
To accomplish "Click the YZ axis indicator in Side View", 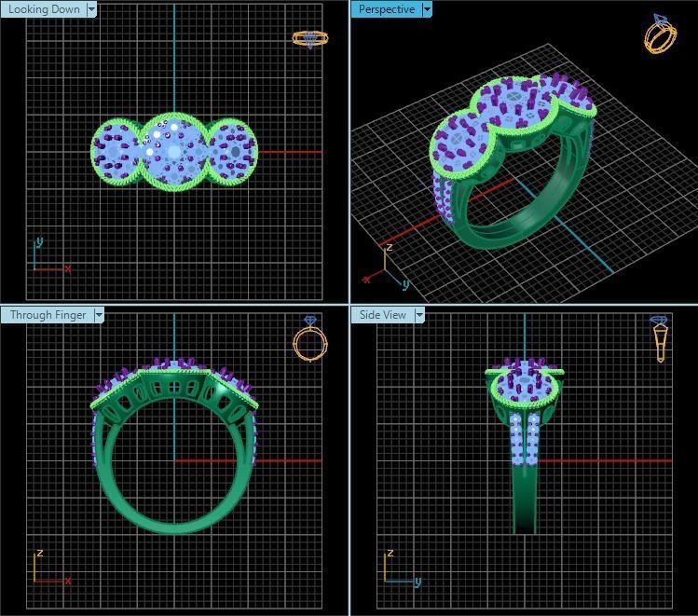I will [x=403, y=567].
